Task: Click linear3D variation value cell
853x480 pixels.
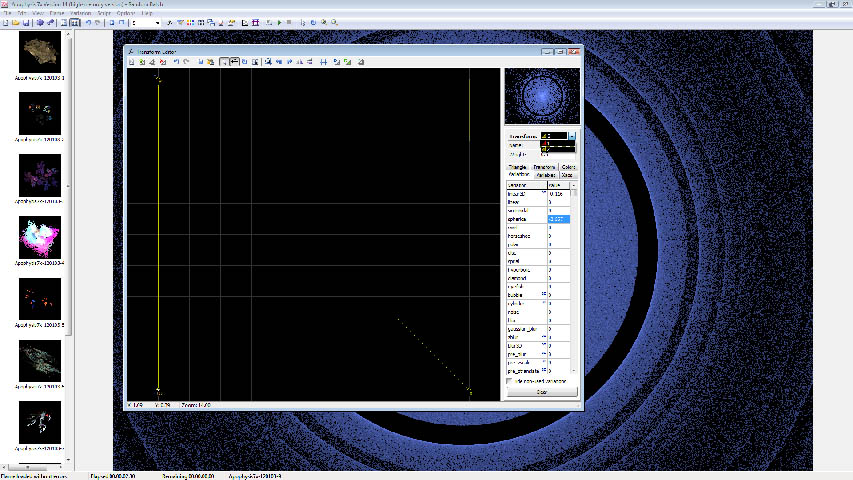Action: tap(559, 194)
